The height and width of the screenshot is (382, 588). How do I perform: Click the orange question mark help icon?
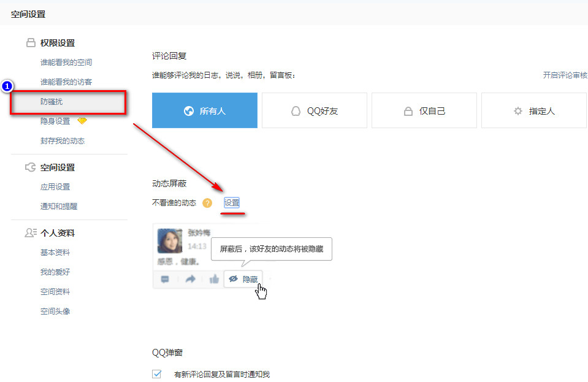[207, 203]
